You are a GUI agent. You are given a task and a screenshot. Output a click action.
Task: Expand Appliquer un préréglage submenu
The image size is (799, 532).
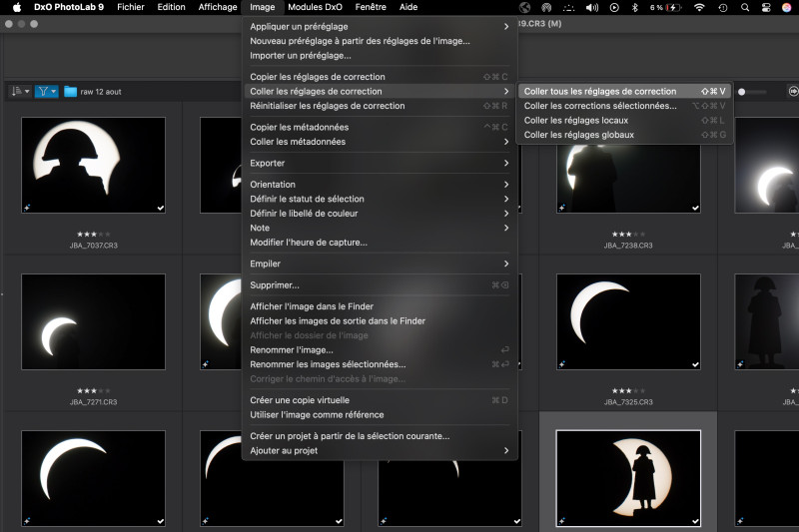tap(380, 27)
